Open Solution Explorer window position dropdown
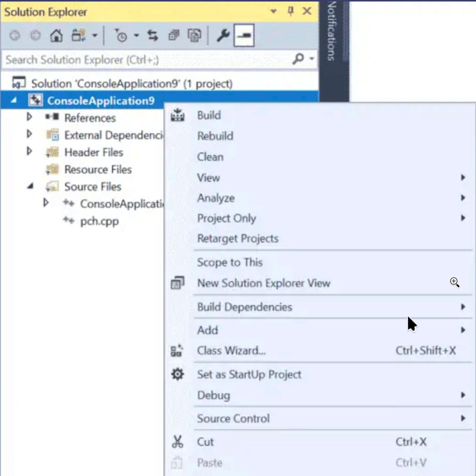Image resolution: width=476 pixels, height=476 pixels. pyautogui.click(x=273, y=12)
